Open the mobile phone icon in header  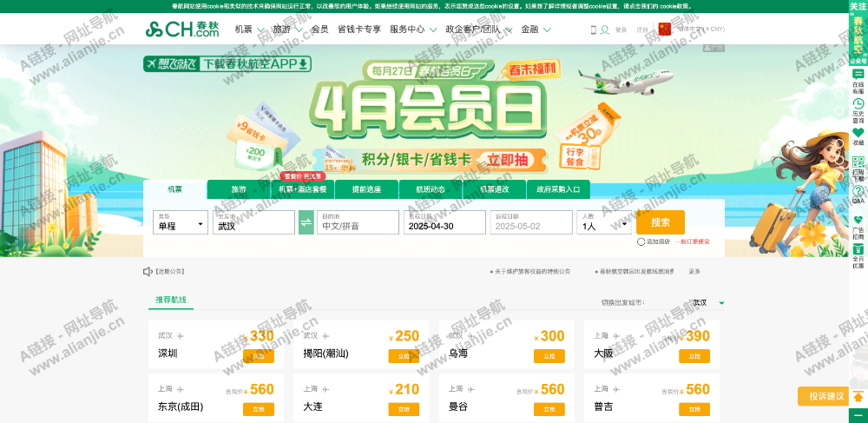coord(594,30)
